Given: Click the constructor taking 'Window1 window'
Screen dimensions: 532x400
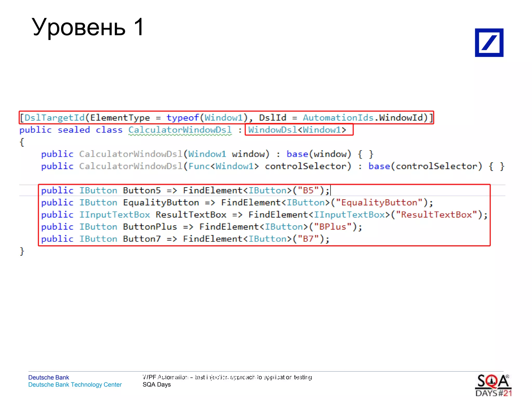Looking at the screenshot, I should tap(207, 154).
